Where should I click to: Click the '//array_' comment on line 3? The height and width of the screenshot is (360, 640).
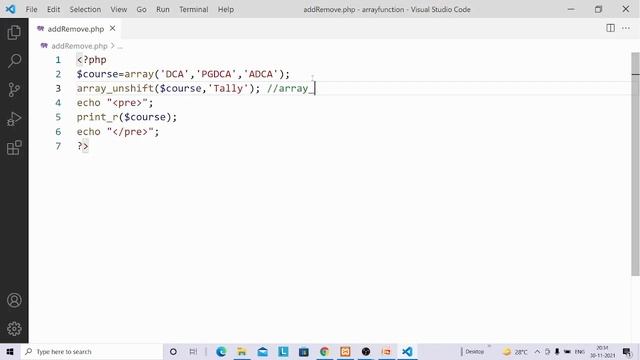[291, 89]
